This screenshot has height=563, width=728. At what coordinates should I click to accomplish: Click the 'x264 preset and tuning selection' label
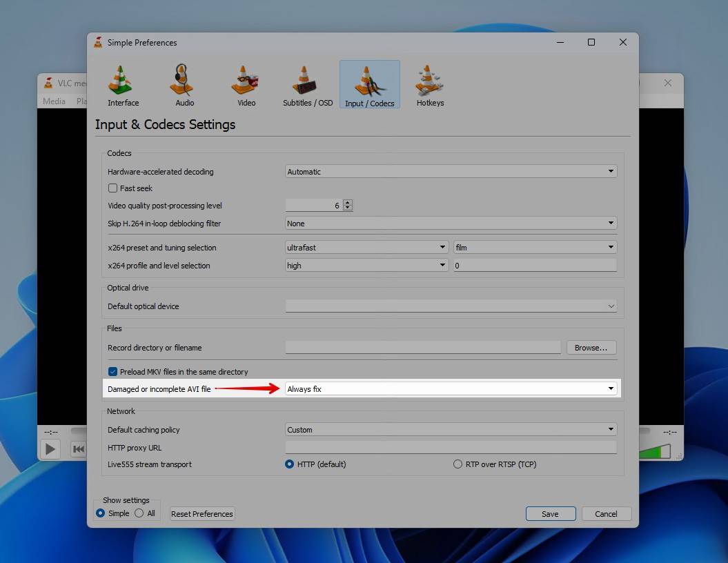[162, 248]
